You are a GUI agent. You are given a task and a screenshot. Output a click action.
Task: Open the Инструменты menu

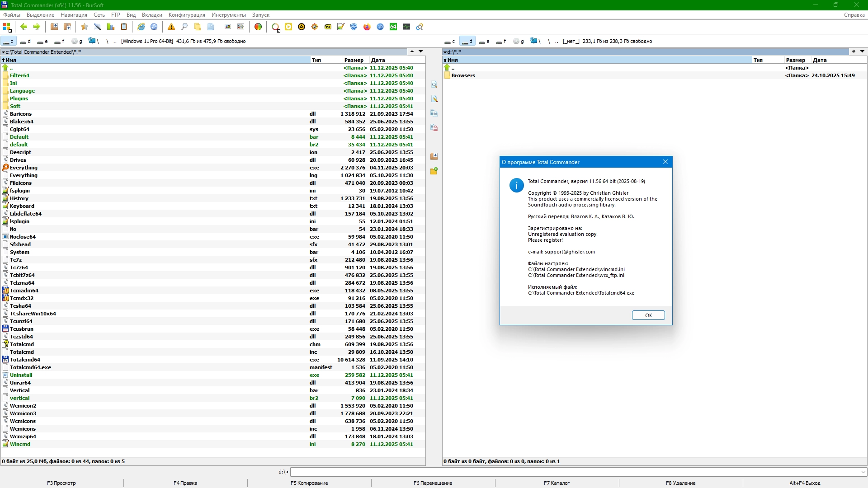[229, 15]
